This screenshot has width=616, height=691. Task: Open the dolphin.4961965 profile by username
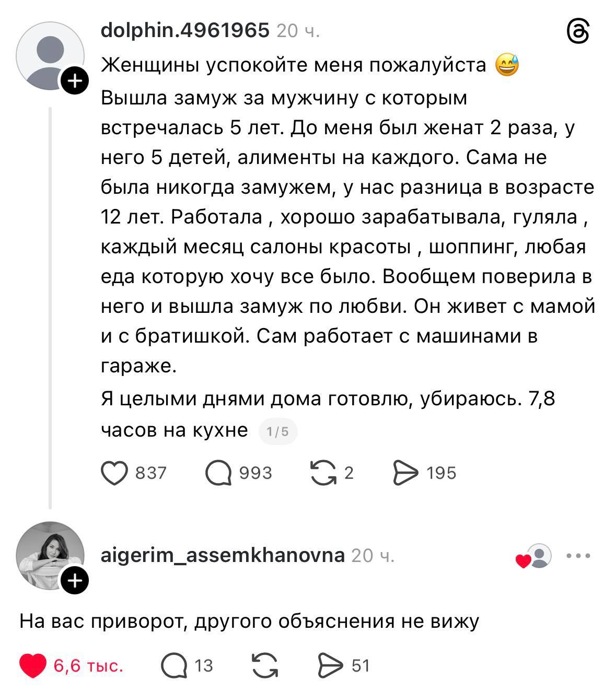click(x=185, y=31)
